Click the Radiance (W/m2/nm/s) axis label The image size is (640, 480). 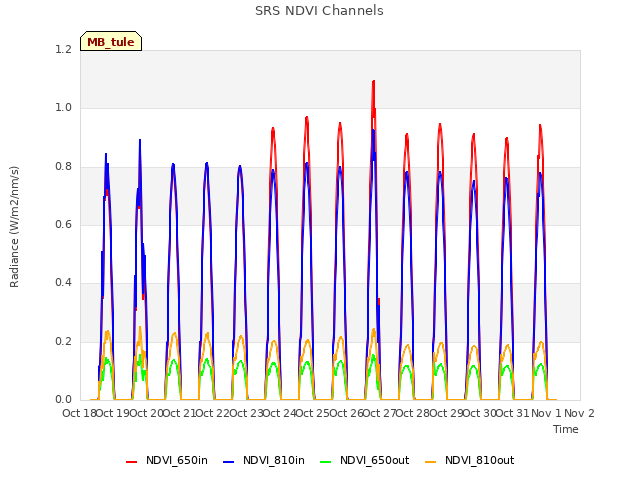coord(14,227)
